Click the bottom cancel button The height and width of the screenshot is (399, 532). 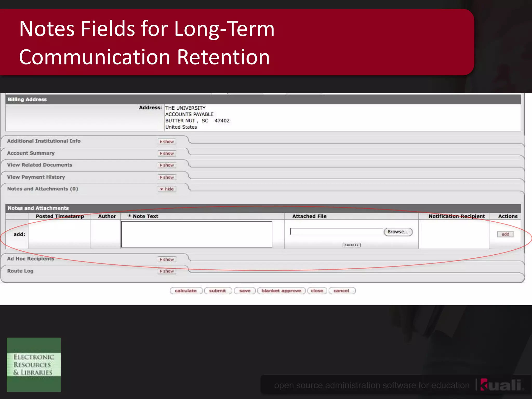point(341,291)
